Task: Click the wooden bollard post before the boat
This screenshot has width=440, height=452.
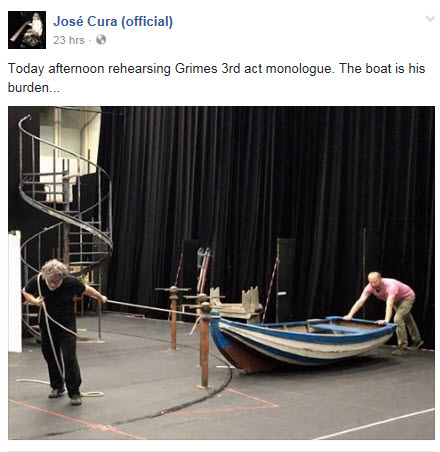Action: (x=205, y=345)
